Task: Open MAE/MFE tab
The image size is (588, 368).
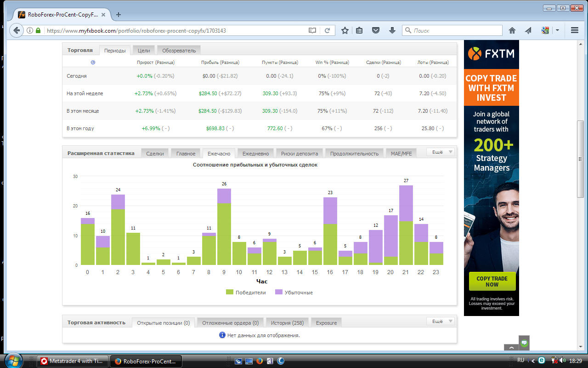Action: [401, 154]
